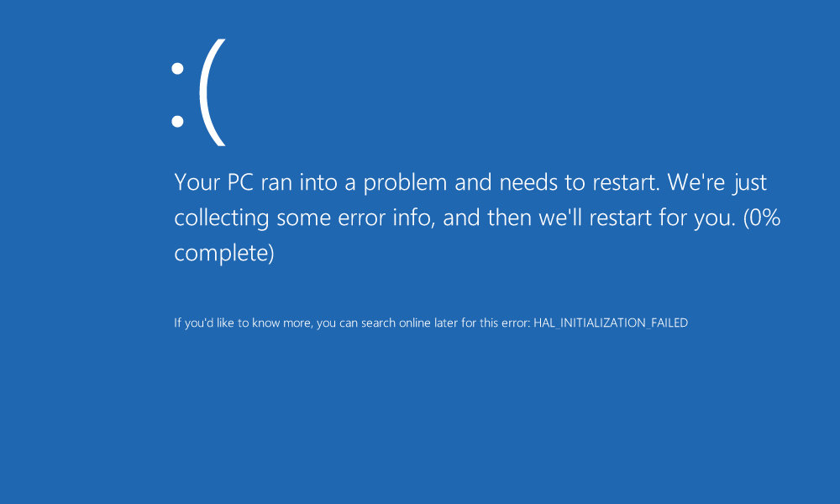
Task: Click the word "complete)" on the third line
Action: point(224,253)
